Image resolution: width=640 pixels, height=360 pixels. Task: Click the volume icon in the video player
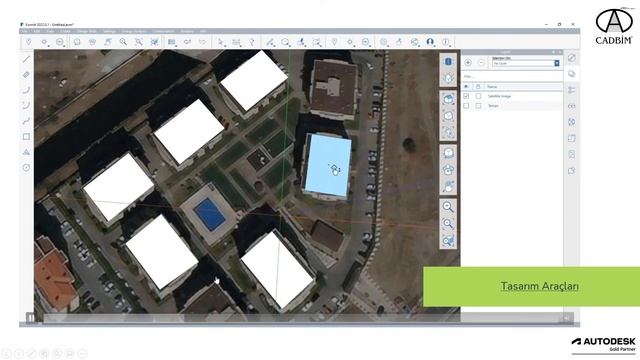coord(567,318)
